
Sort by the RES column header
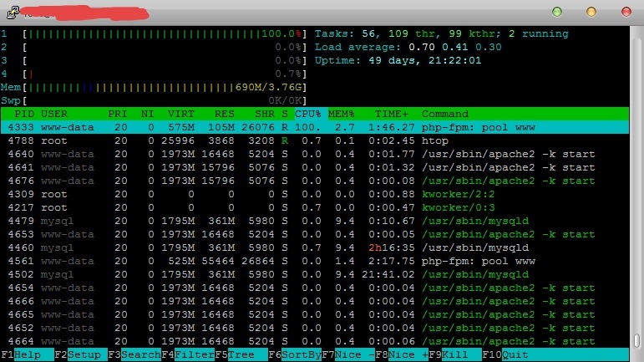click(224, 114)
